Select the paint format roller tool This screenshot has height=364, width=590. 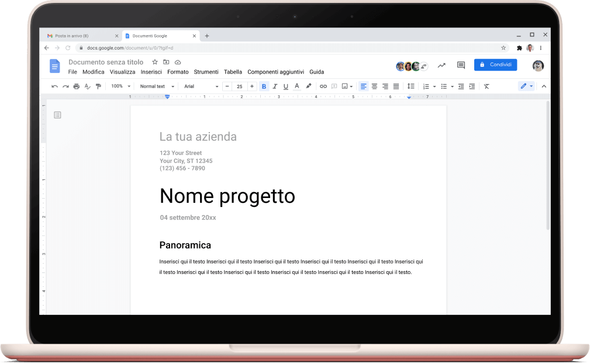point(98,86)
